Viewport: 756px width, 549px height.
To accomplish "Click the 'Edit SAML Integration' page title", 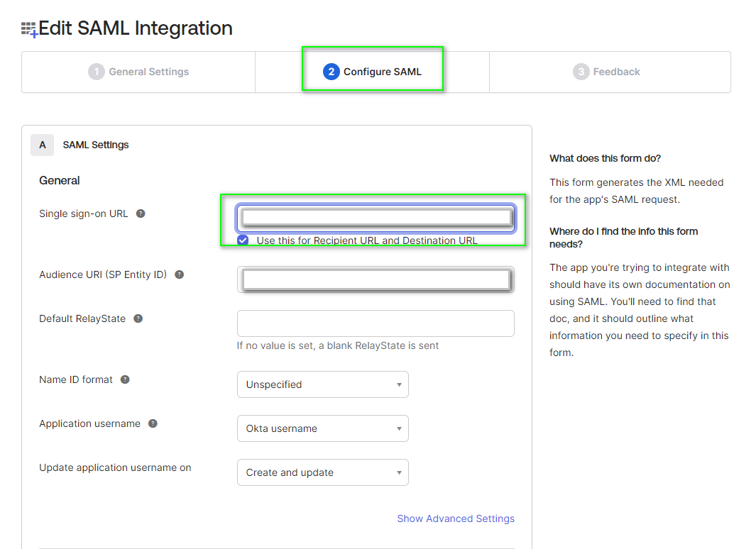I will [x=136, y=28].
